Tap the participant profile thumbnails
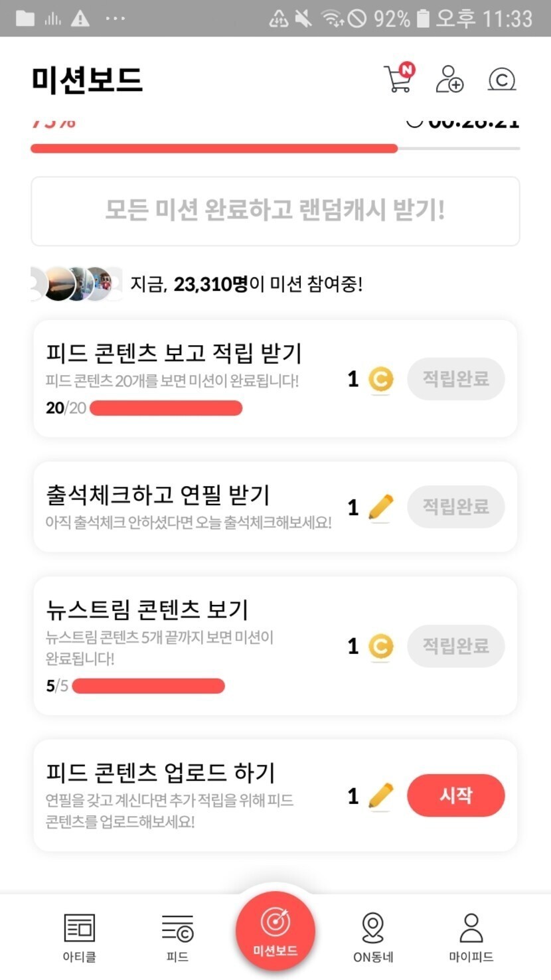The image size is (551, 980). pyautogui.click(x=77, y=284)
